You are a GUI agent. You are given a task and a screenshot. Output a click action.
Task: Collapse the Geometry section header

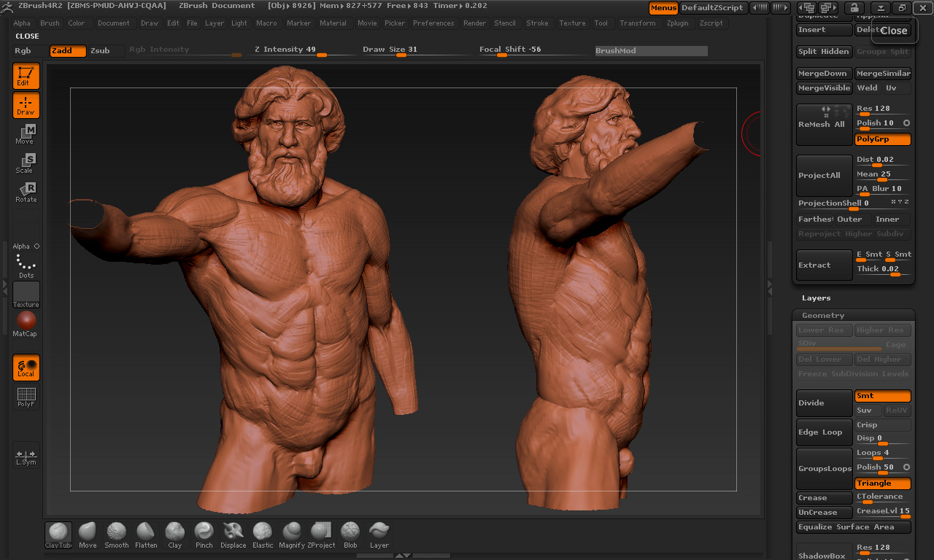tap(823, 316)
